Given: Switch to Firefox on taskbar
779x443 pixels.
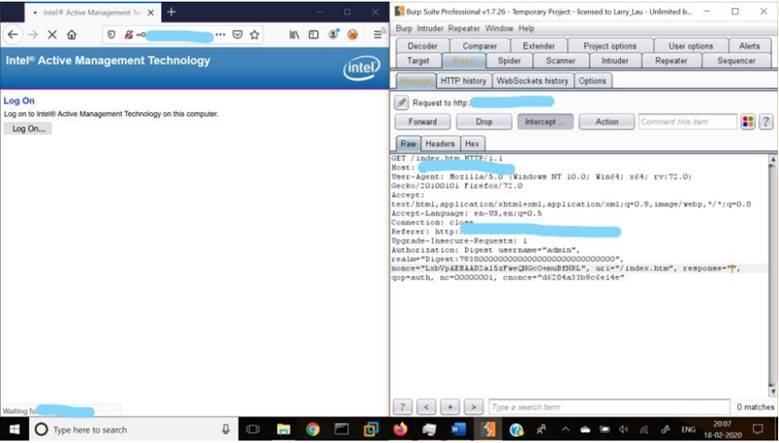Looking at the screenshot, I should [x=400, y=429].
